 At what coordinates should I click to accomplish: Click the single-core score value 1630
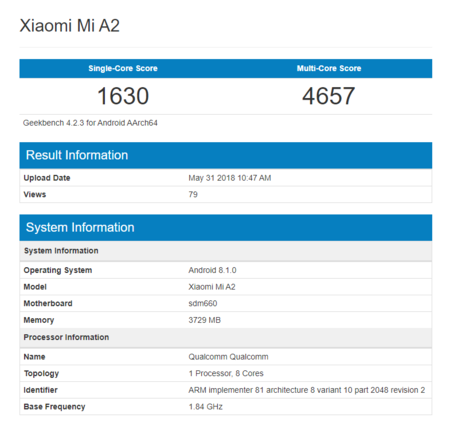pos(123,96)
